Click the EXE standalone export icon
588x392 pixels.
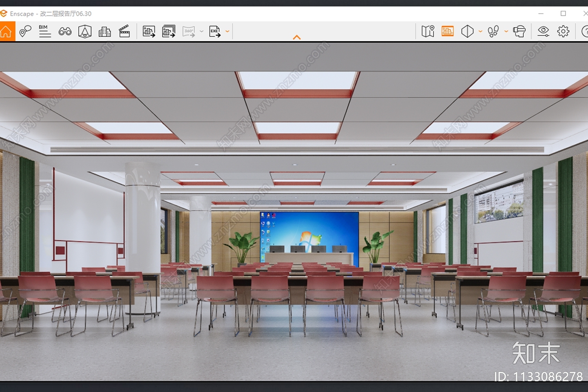coord(215,31)
